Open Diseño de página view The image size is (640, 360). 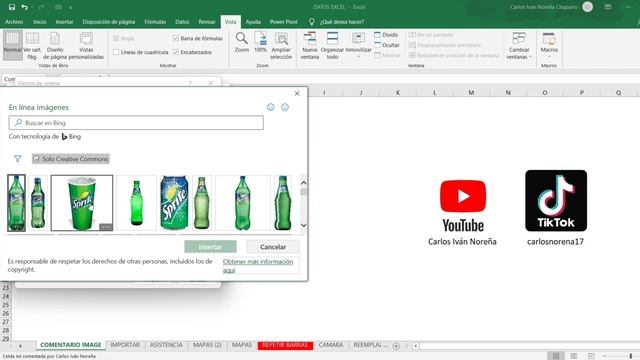point(55,45)
